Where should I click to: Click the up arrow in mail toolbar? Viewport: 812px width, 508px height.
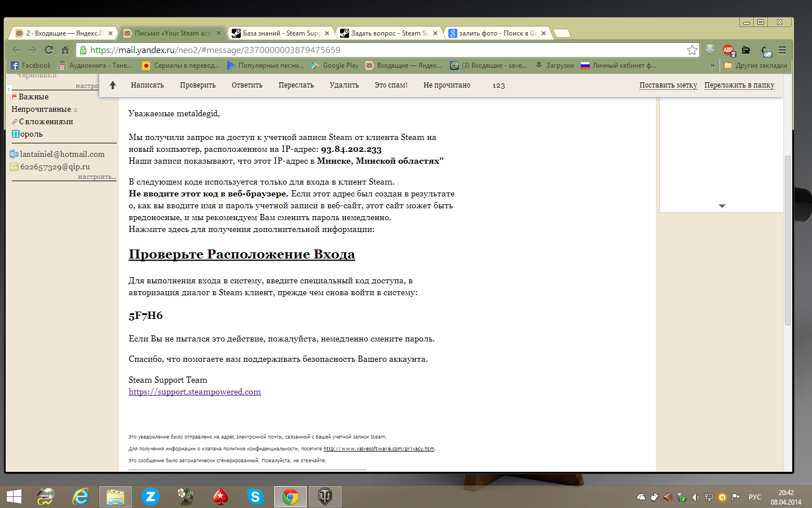(113, 85)
